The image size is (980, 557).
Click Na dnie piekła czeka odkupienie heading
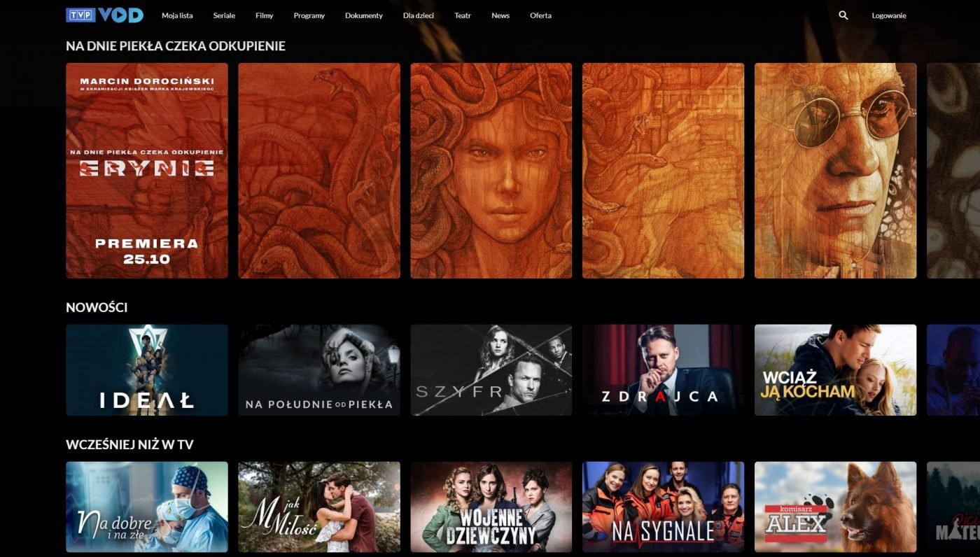176,46
